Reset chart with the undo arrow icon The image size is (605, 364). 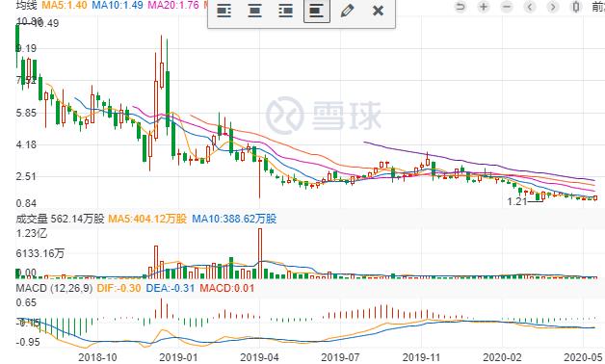(x=460, y=7)
